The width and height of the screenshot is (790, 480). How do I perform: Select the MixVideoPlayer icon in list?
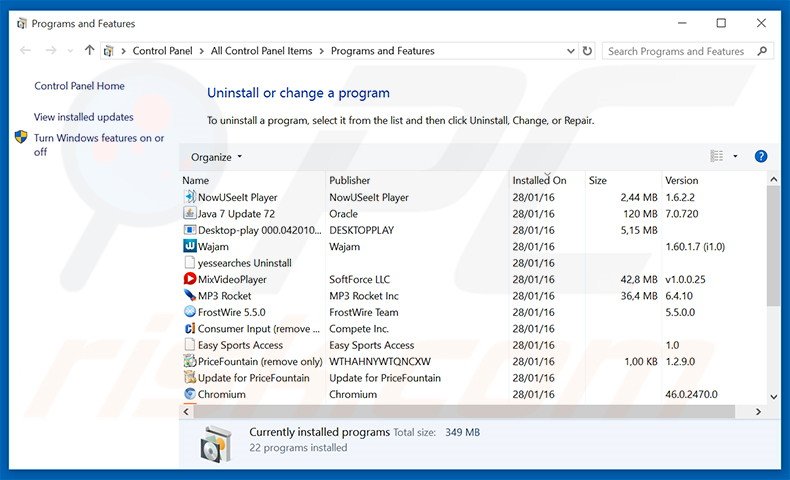coord(190,279)
